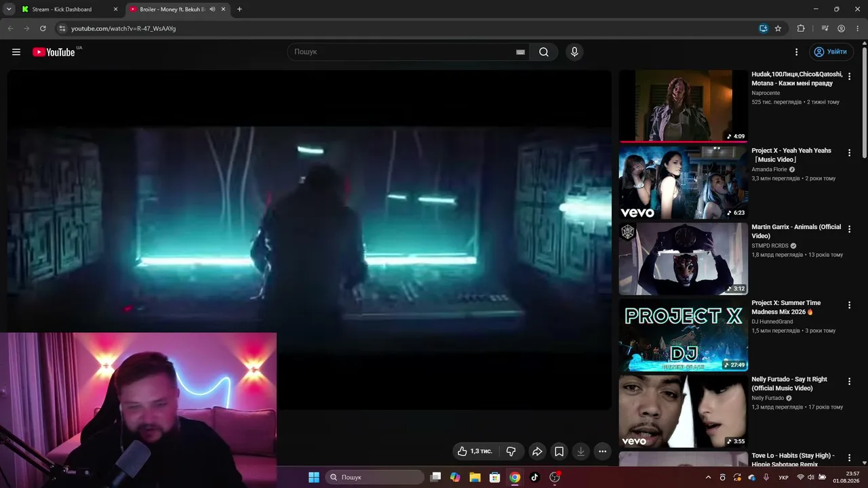This screenshot has width=868, height=488.
Task: Open YouTube settings three-dot menu
Action: (x=797, y=52)
